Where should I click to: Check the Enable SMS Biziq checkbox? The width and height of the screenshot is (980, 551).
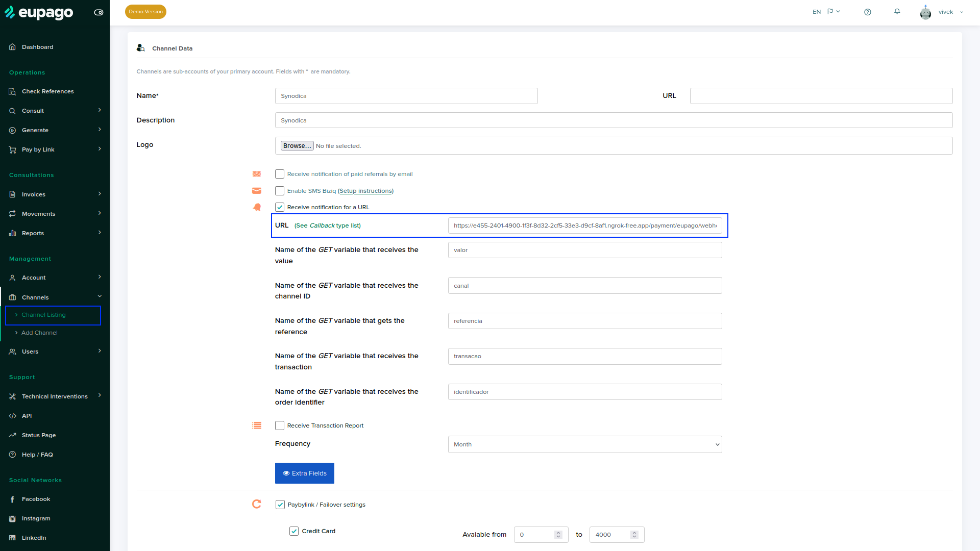pos(280,191)
